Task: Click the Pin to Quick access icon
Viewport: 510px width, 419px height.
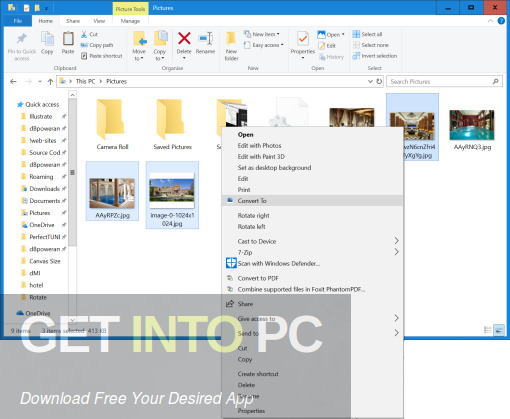Action: (22, 39)
